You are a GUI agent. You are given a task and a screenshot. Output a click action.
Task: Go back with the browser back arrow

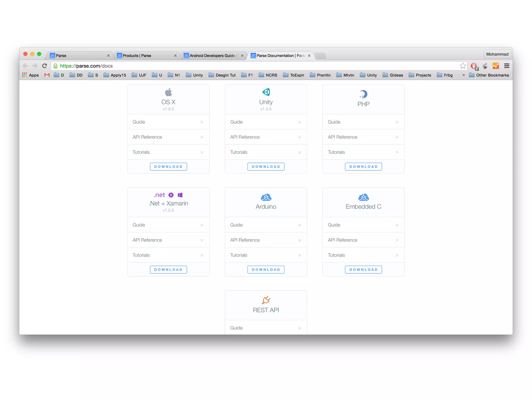[x=25, y=66]
